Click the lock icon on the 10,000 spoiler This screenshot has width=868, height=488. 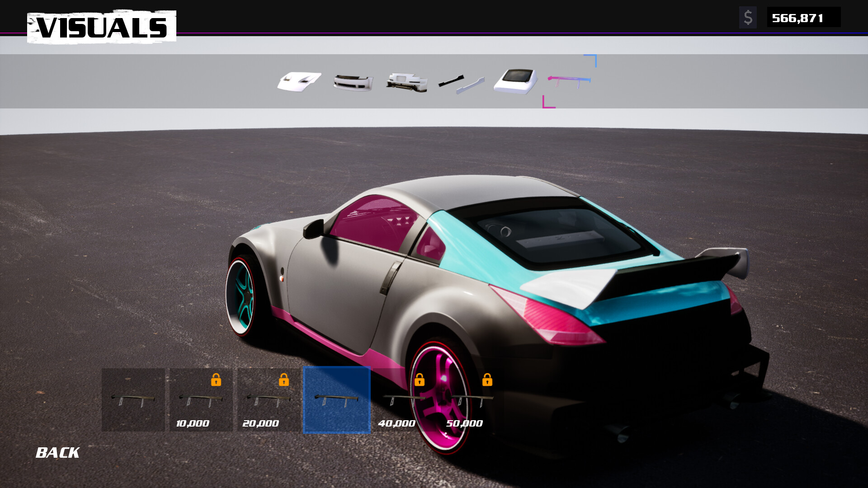217,382
